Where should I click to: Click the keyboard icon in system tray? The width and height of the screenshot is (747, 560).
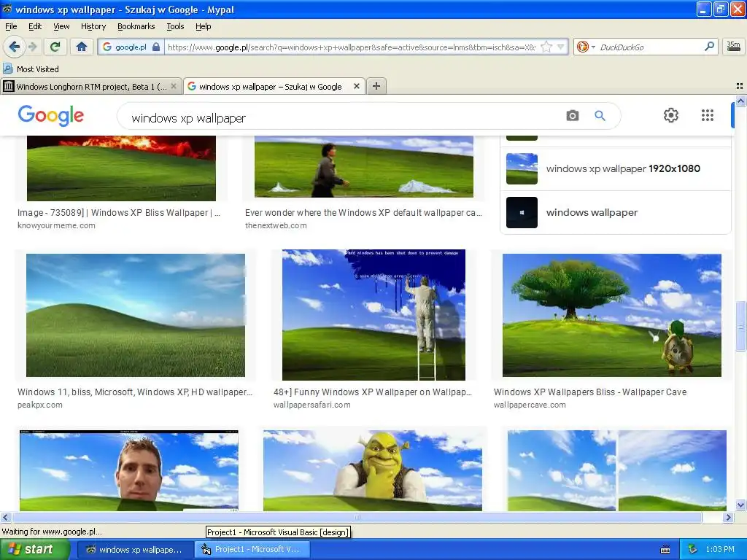(x=665, y=550)
